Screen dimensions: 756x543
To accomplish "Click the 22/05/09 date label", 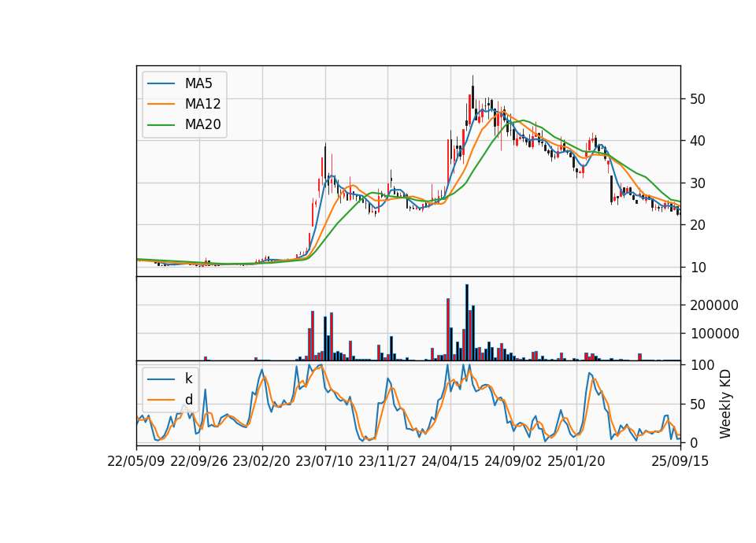I will [x=136, y=461].
